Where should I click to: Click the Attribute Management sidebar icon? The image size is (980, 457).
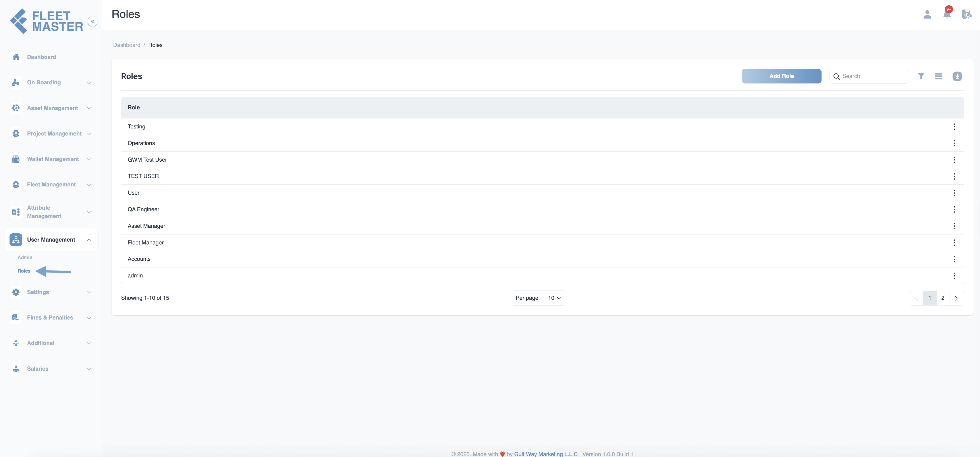(16, 212)
